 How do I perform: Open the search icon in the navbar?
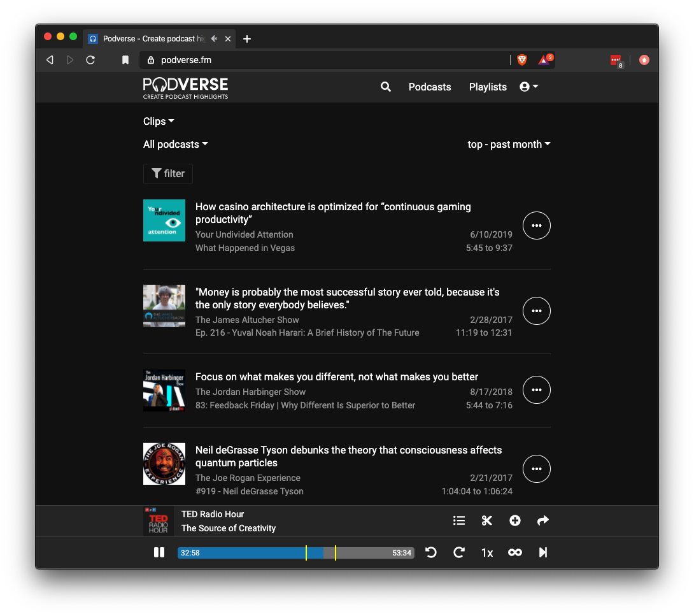385,87
